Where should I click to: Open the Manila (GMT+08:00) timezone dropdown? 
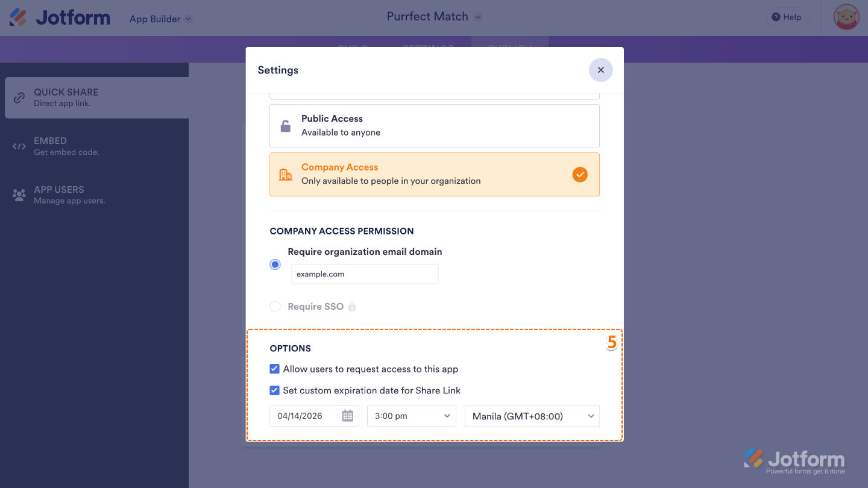pos(532,416)
